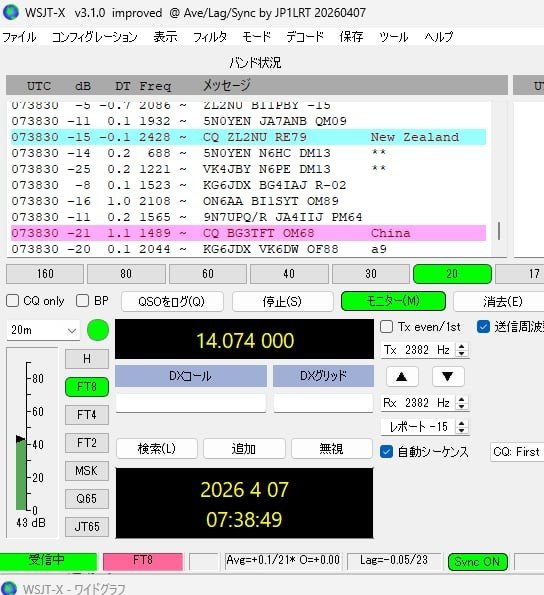Screen dimensions: 544x595
Task: Click the 14.074 000 frequency display
Action: [244, 340]
